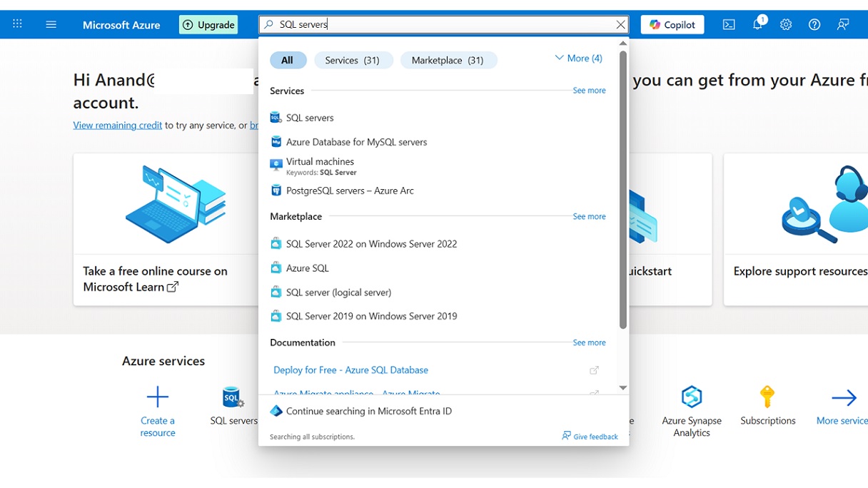This screenshot has height=488, width=868.
Task: Click See more next to Documentation
Action: [x=589, y=342]
